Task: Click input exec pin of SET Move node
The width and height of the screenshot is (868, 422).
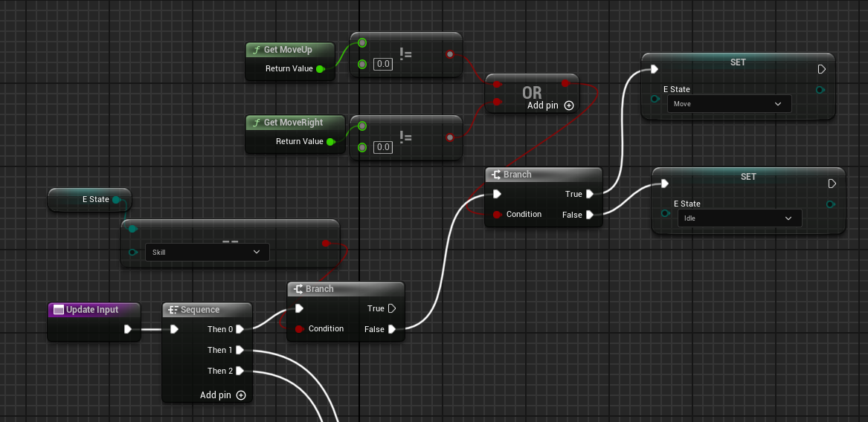Action: [x=655, y=69]
